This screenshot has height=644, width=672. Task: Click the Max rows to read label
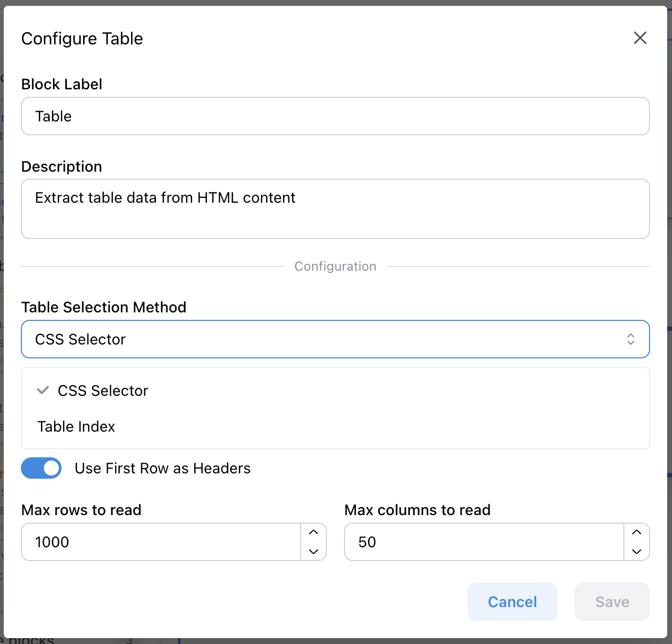coord(81,510)
